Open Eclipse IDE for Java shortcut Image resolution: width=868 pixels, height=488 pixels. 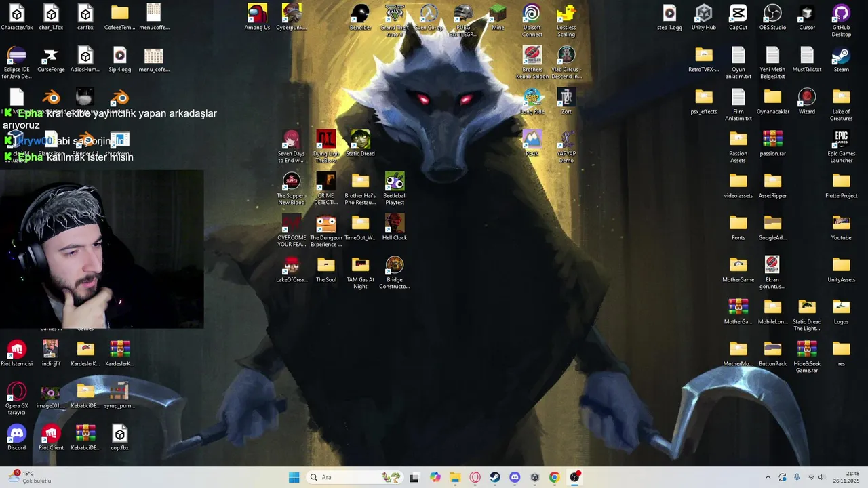(x=17, y=62)
